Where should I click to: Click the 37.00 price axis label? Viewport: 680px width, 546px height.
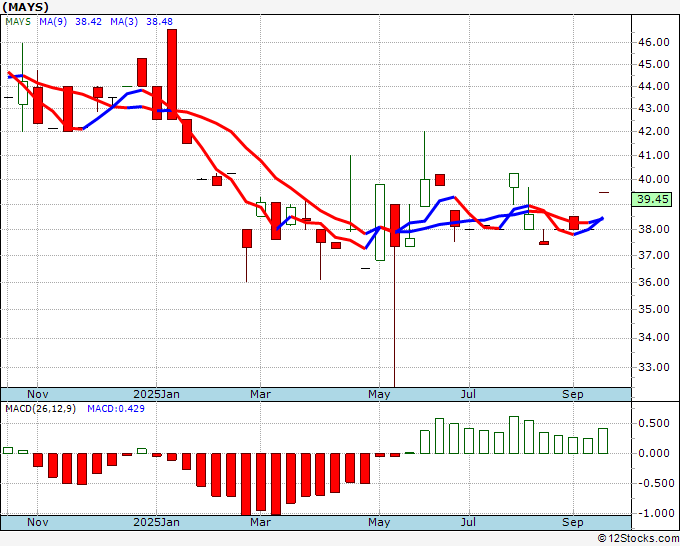654,255
